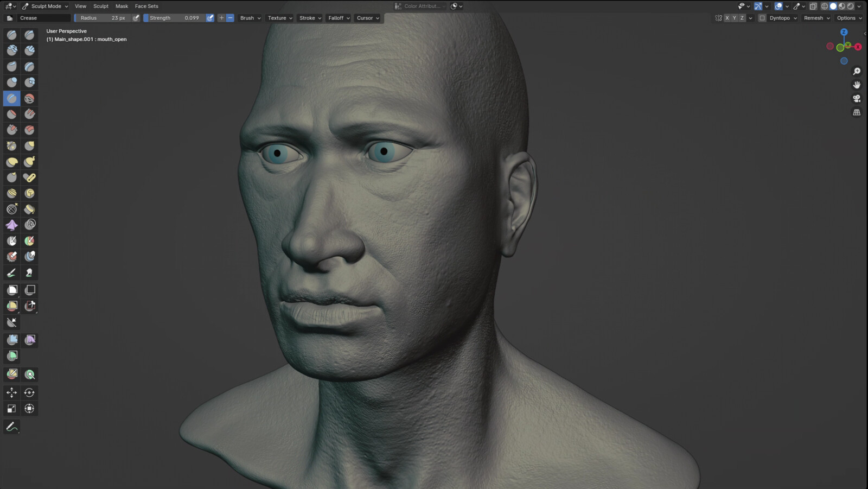Select the Move transform tool
This screenshot has height=489, width=868.
[12, 392]
